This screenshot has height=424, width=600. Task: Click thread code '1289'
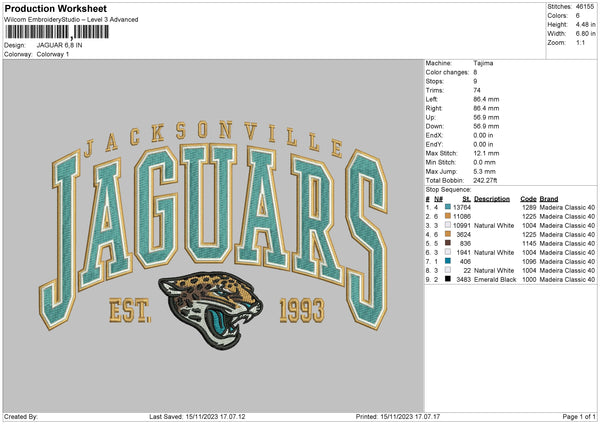[x=529, y=207]
